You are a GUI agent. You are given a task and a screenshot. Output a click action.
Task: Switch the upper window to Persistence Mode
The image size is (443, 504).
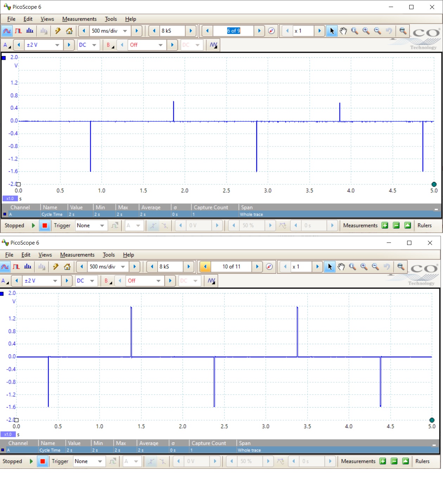[18, 31]
